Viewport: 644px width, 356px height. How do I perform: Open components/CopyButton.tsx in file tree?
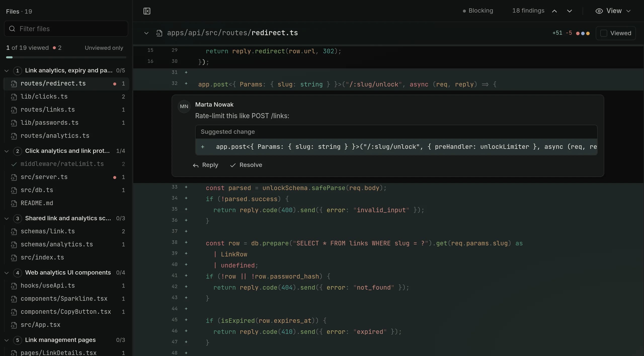[66, 312]
